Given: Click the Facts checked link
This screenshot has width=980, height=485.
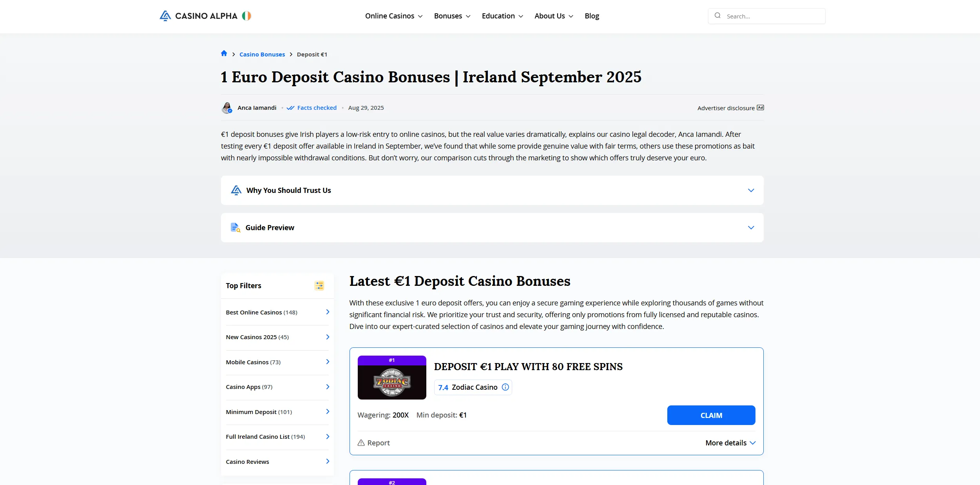Looking at the screenshot, I should [x=317, y=107].
